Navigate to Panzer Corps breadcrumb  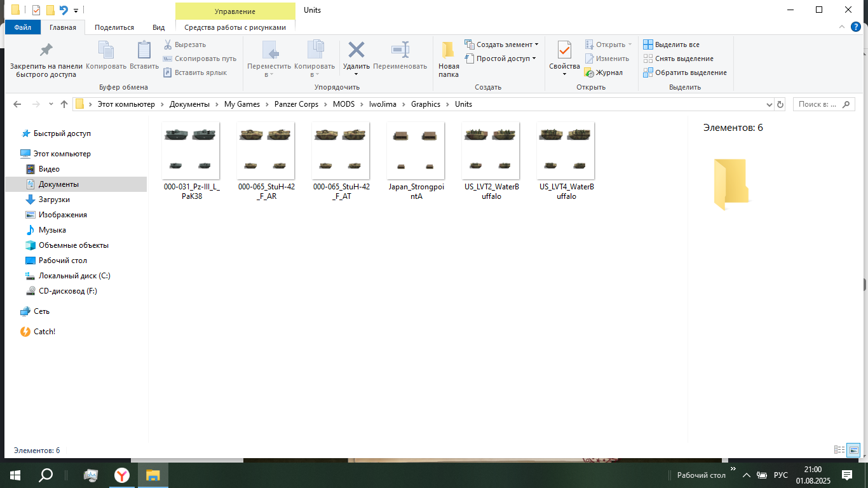(x=297, y=104)
